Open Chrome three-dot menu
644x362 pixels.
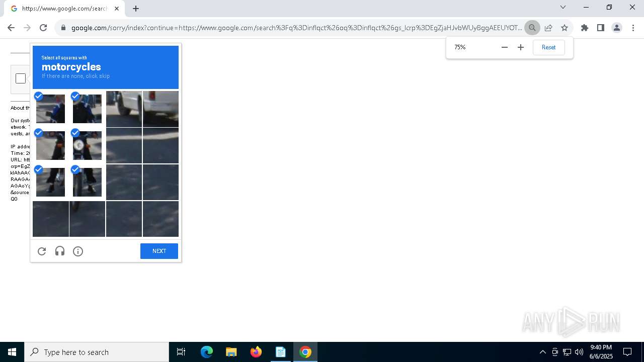633,28
